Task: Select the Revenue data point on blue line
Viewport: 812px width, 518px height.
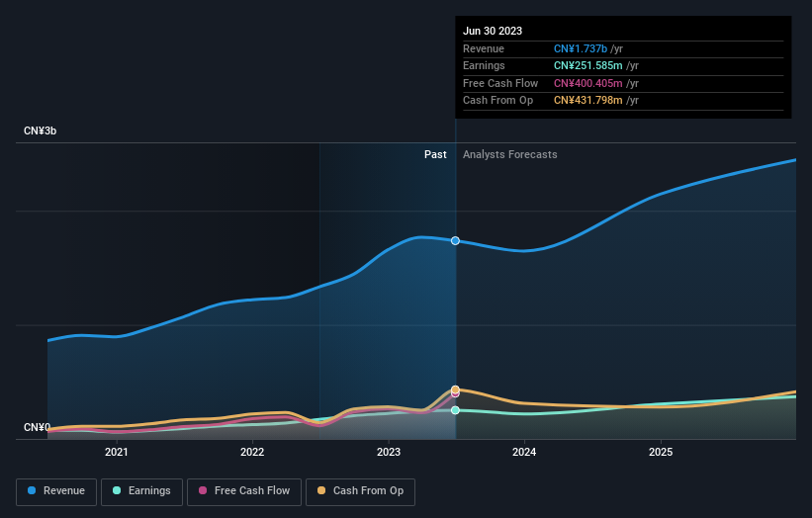Action: coord(455,240)
